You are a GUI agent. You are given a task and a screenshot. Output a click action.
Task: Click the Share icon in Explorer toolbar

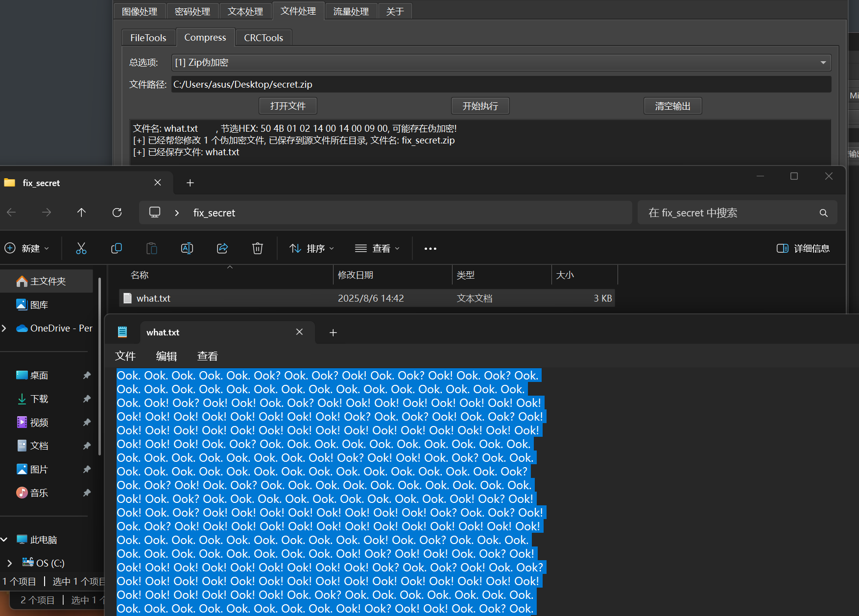[x=222, y=248]
